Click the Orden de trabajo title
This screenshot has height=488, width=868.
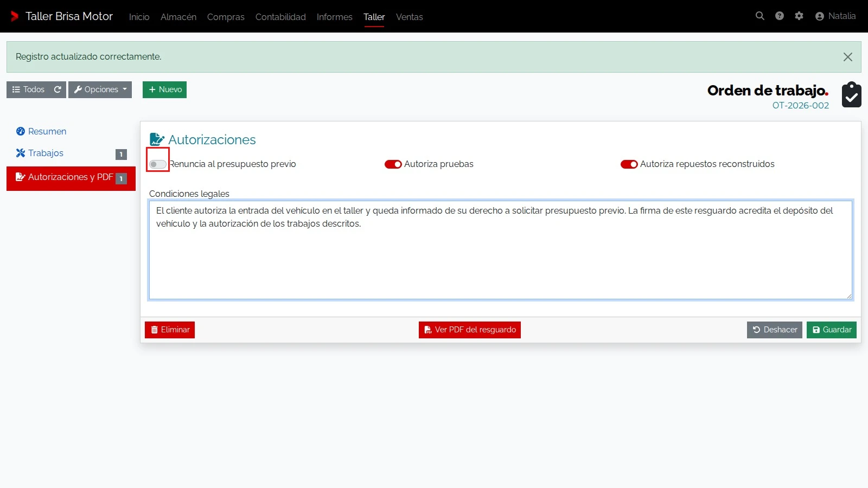768,91
